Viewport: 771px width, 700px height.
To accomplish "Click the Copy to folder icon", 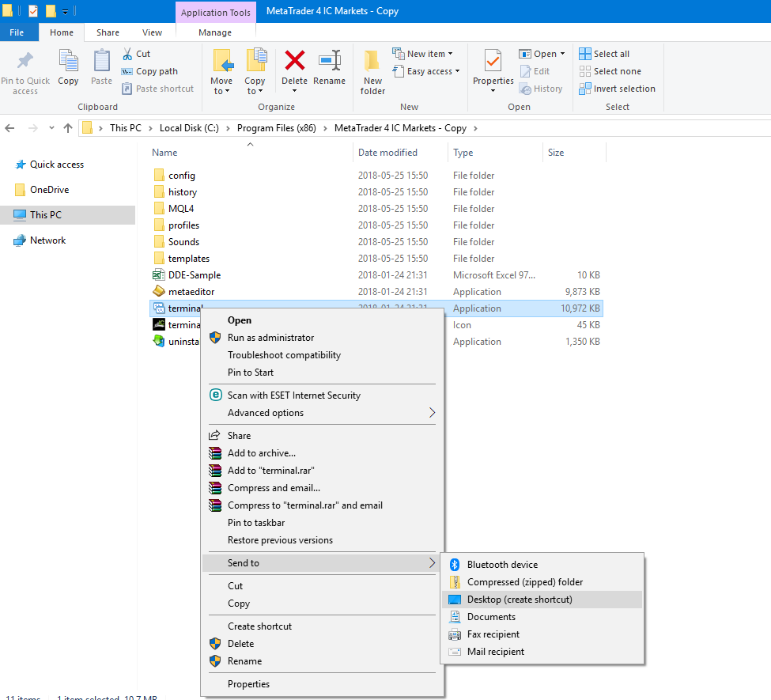I will (x=255, y=61).
